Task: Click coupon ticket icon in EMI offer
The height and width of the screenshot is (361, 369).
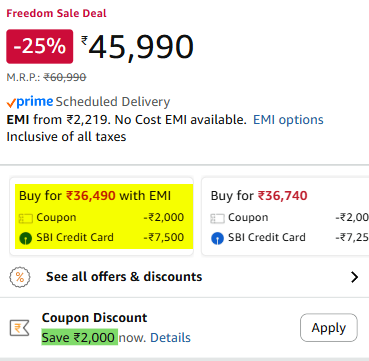Action: pos(26,219)
